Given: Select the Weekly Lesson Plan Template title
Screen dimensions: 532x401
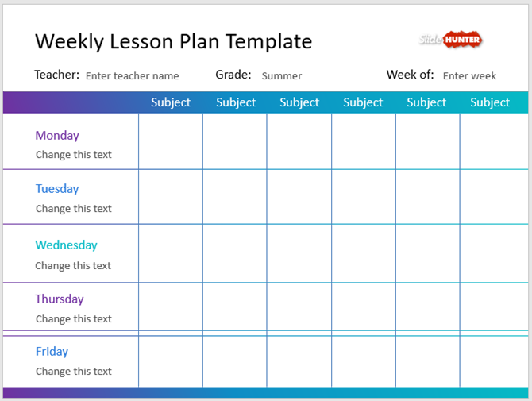Looking at the screenshot, I should tap(174, 41).
